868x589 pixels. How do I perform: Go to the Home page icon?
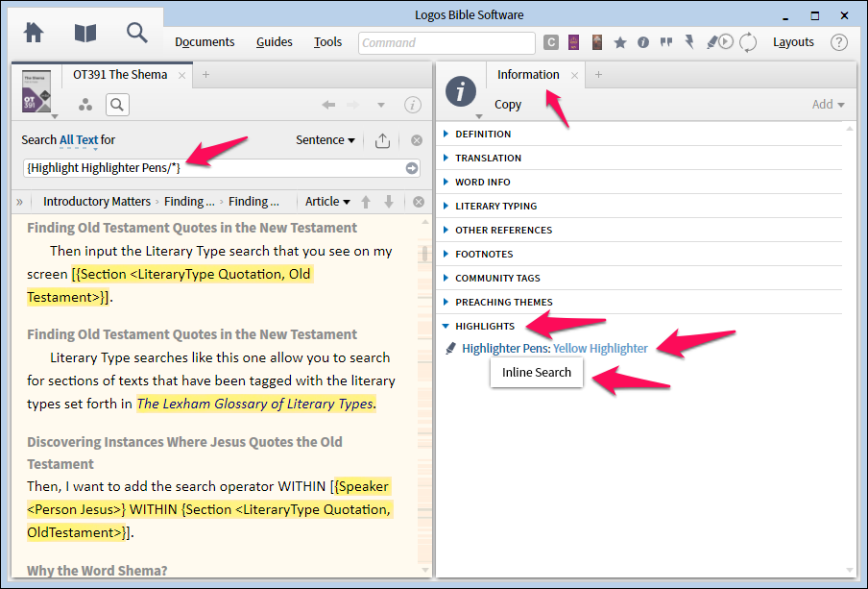tap(34, 33)
